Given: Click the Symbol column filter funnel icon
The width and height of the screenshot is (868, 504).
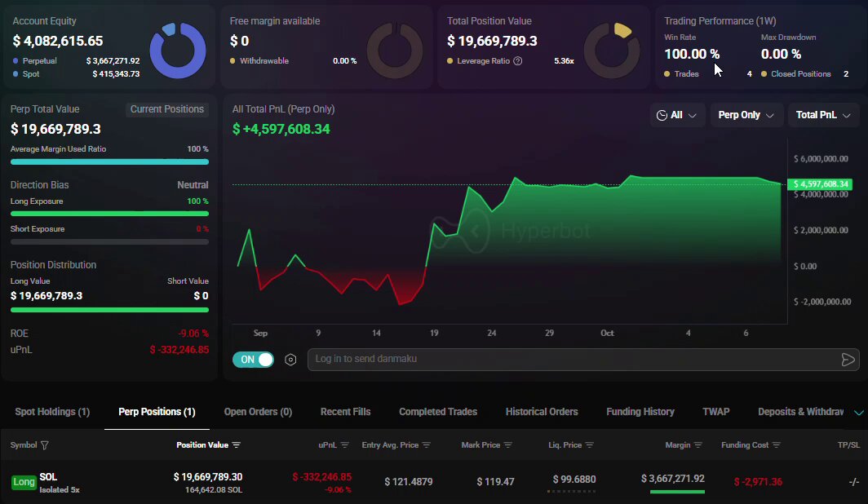Looking at the screenshot, I should (x=45, y=445).
